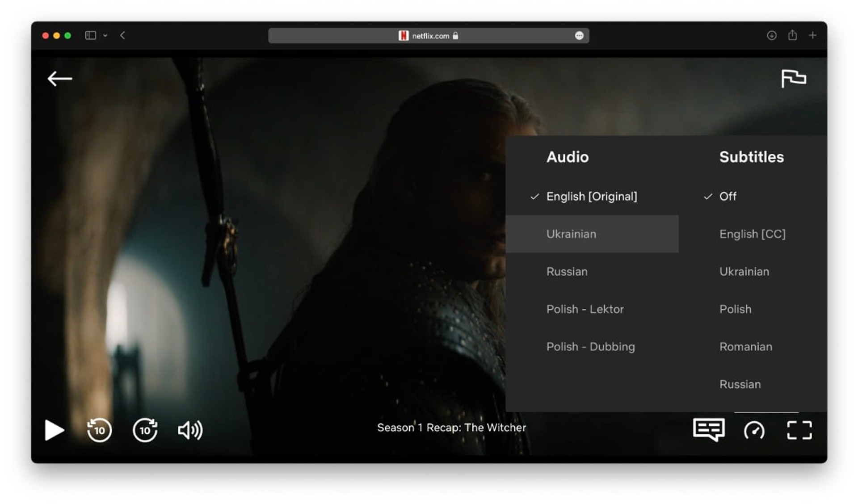Screen dimensions: 858x504
Task: Expand the sidebar dropdown chevron
Action: coord(105,35)
